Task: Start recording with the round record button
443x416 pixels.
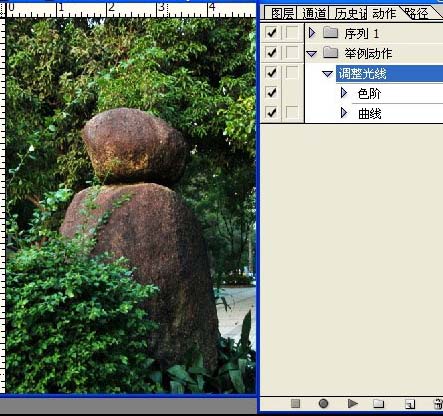Action: (323, 404)
